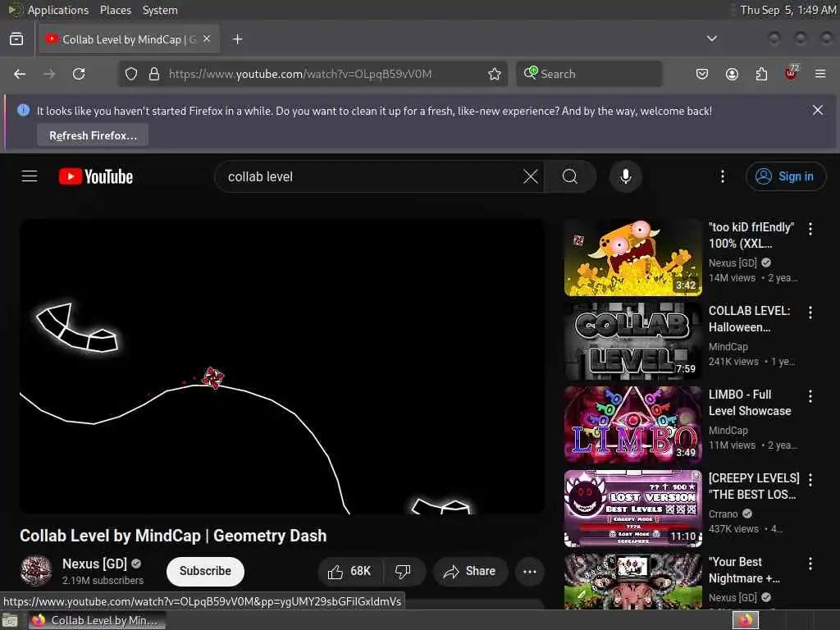Open the Applications menu

click(x=58, y=10)
